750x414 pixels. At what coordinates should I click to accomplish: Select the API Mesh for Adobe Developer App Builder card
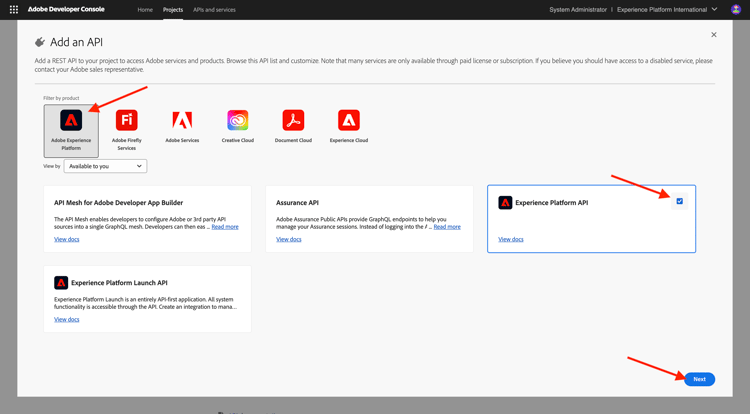click(147, 219)
